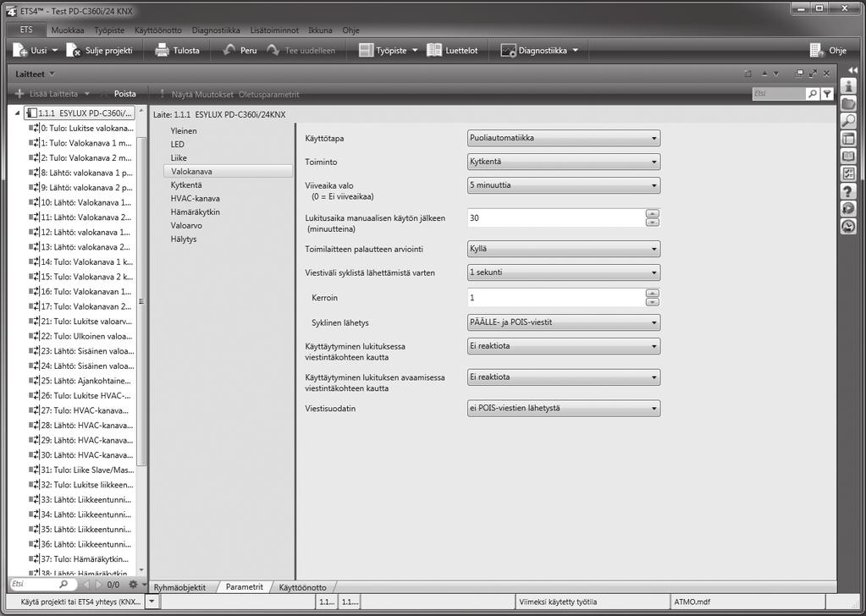
Task: Switch to the bottom Käyttöönotto tab
Action: tap(302, 587)
